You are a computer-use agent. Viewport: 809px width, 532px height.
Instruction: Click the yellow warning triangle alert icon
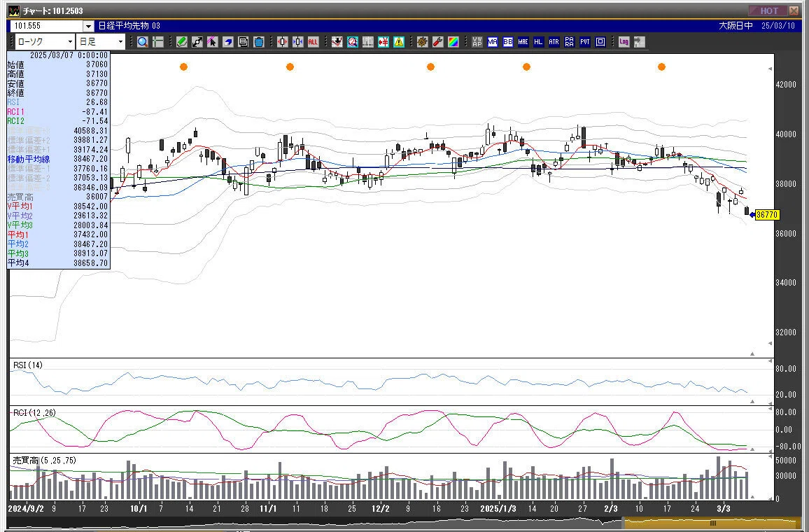pos(399,42)
